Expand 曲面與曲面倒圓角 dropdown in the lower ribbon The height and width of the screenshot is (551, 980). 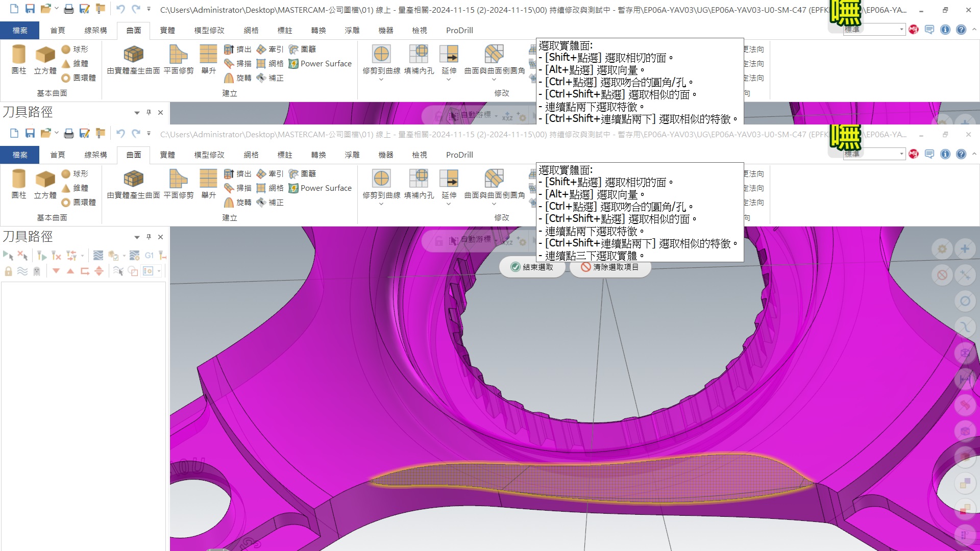(494, 204)
